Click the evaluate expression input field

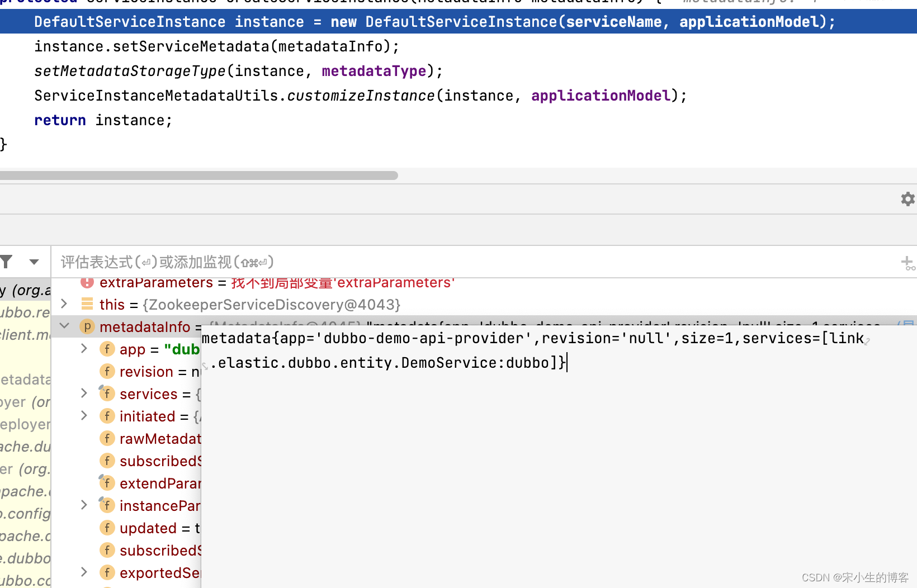coord(447,262)
